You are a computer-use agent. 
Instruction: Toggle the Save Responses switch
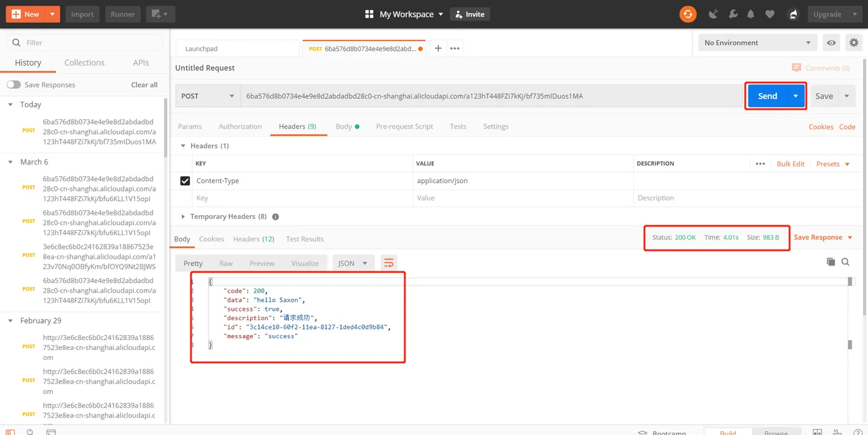[14, 85]
